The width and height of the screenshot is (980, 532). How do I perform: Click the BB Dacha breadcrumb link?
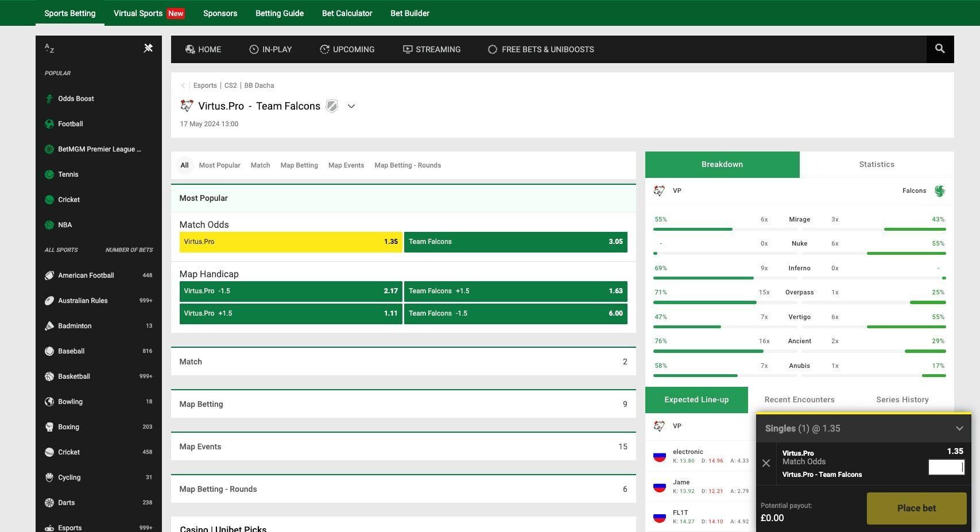coord(259,86)
